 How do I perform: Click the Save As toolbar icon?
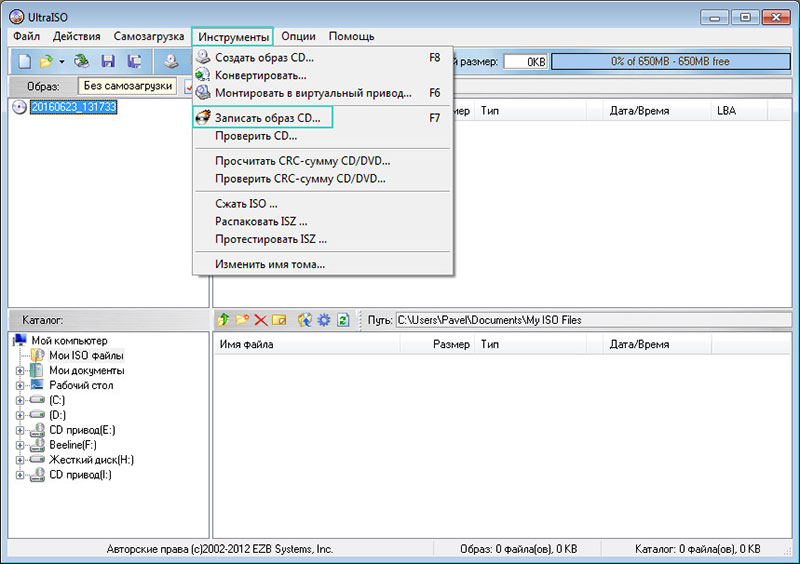click(x=133, y=61)
